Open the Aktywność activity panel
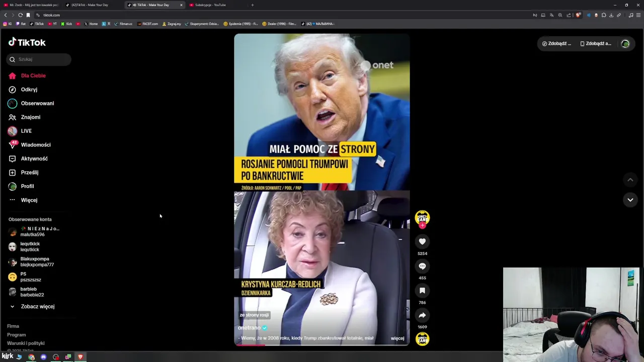The width and height of the screenshot is (644, 362). coord(28,158)
